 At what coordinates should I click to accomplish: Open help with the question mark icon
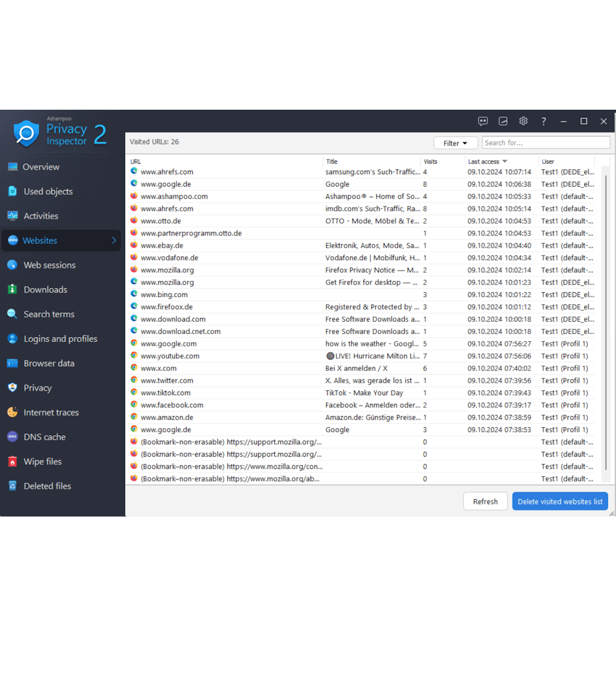pos(543,121)
